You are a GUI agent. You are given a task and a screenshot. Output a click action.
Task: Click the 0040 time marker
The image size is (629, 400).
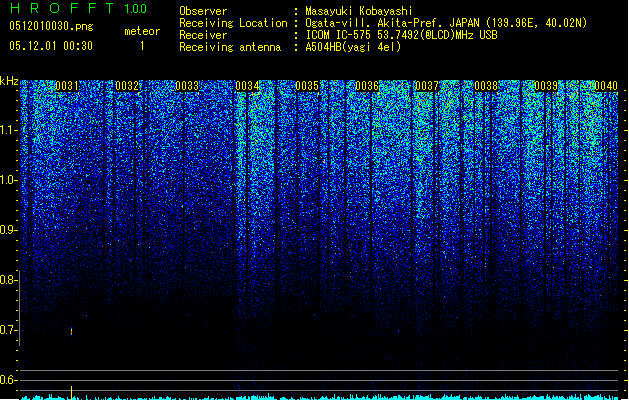[x=606, y=86]
